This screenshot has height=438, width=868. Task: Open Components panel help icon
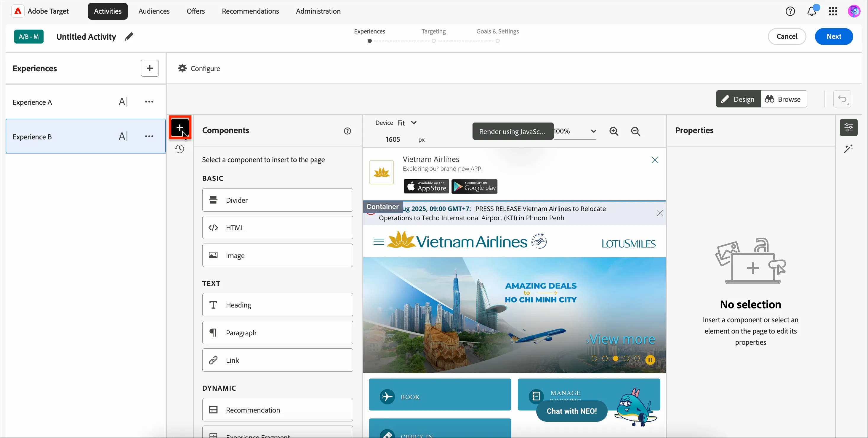[347, 131]
